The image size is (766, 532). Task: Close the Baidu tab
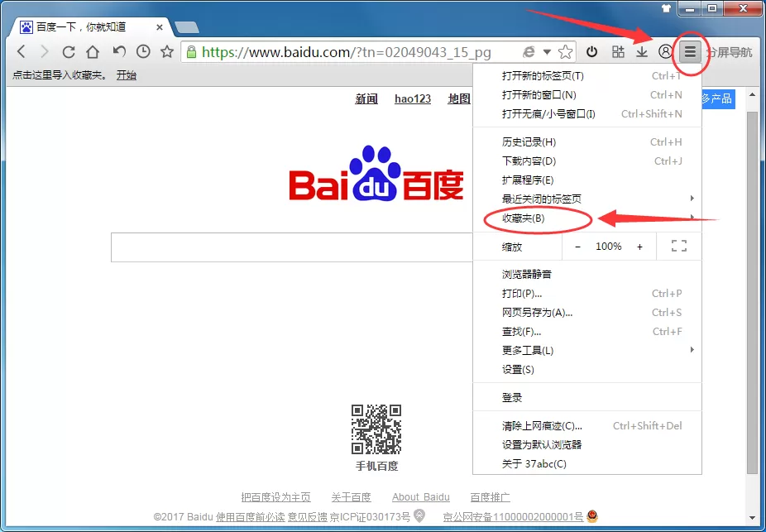tap(160, 27)
